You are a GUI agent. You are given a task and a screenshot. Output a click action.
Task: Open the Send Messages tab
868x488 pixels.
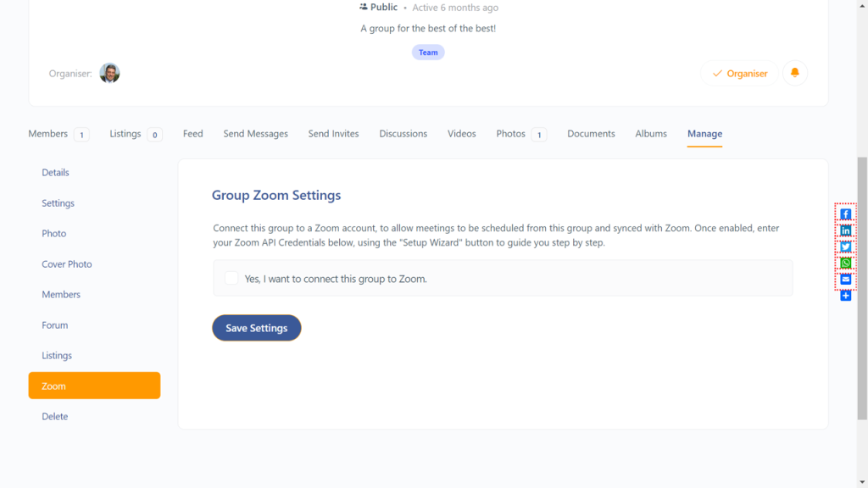click(x=256, y=134)
